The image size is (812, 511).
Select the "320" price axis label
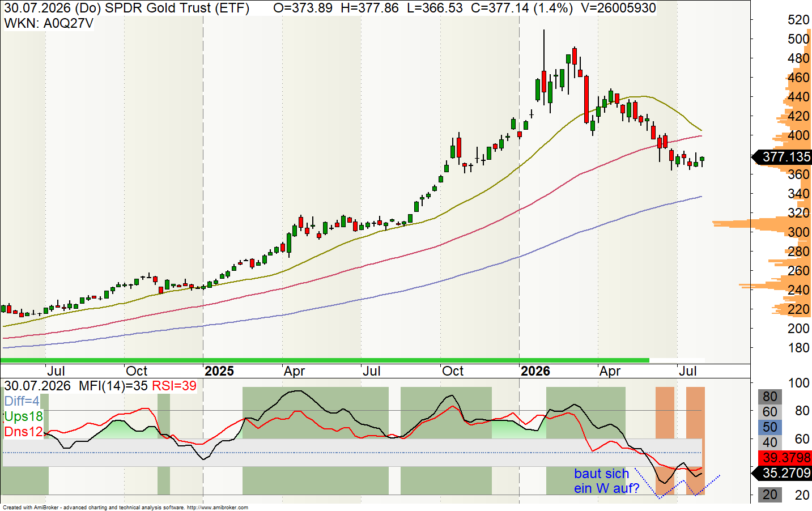coord(798,213)
